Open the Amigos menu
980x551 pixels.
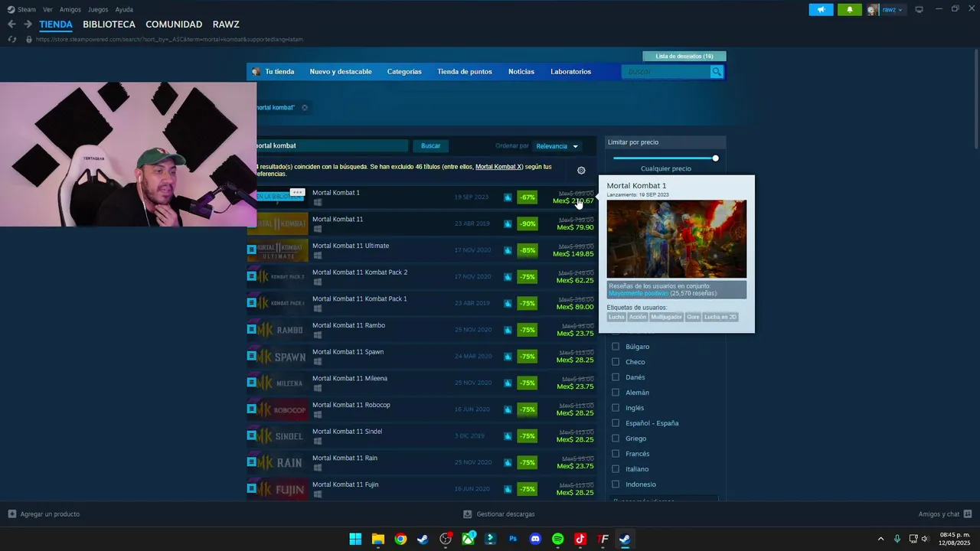70,10
